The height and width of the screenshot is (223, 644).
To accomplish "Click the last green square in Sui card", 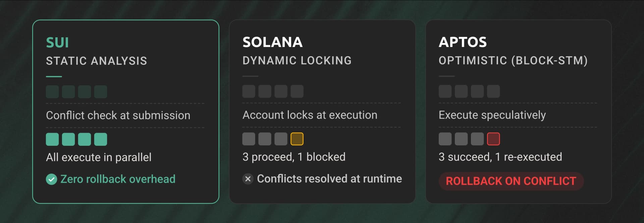I will pos(101,139).
